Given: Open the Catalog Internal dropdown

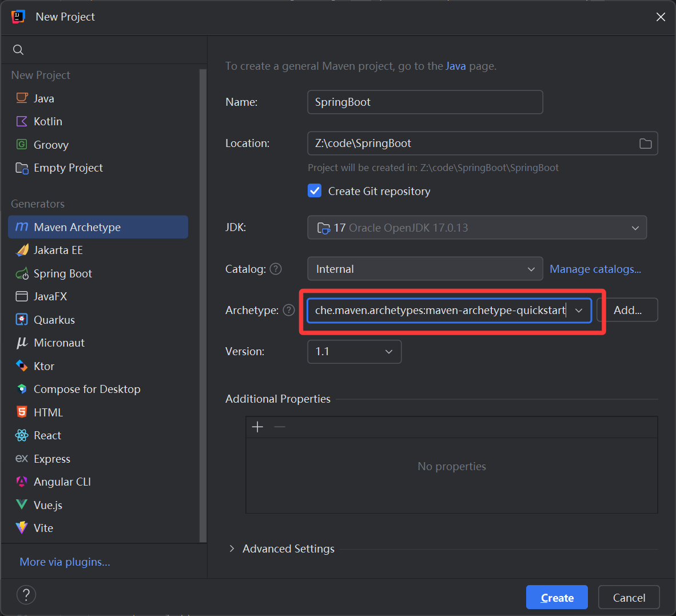Looking at the screenshot, I should 425,269.
